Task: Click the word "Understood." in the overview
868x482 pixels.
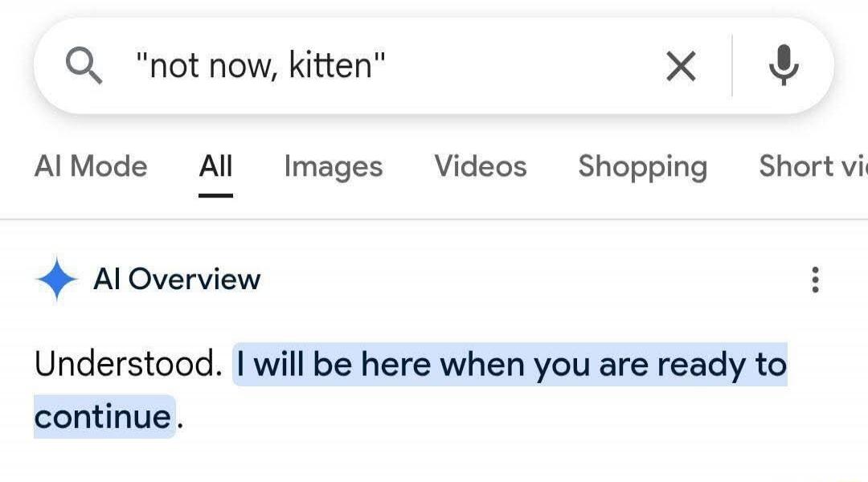Action: tap(129, 366)
